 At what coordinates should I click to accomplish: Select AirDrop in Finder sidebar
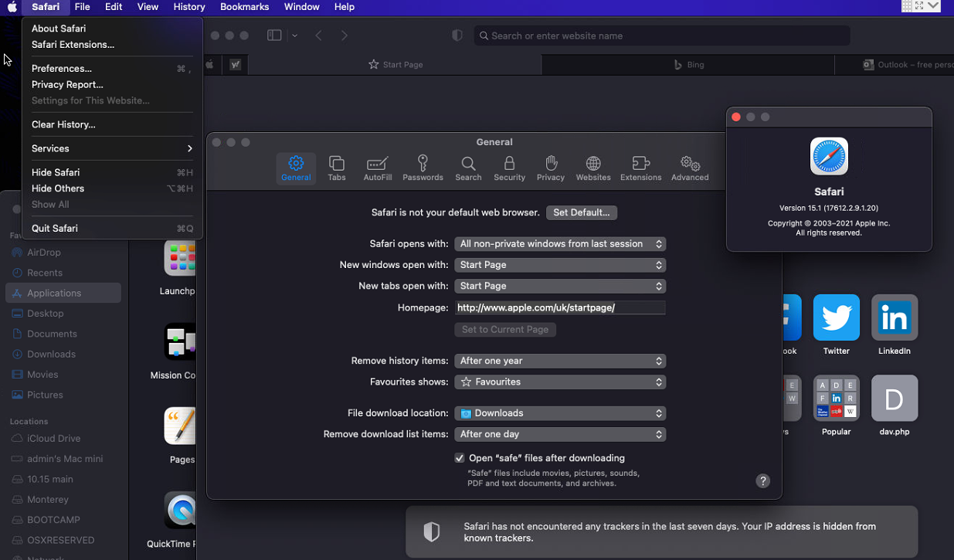click(x=63, y=253)
